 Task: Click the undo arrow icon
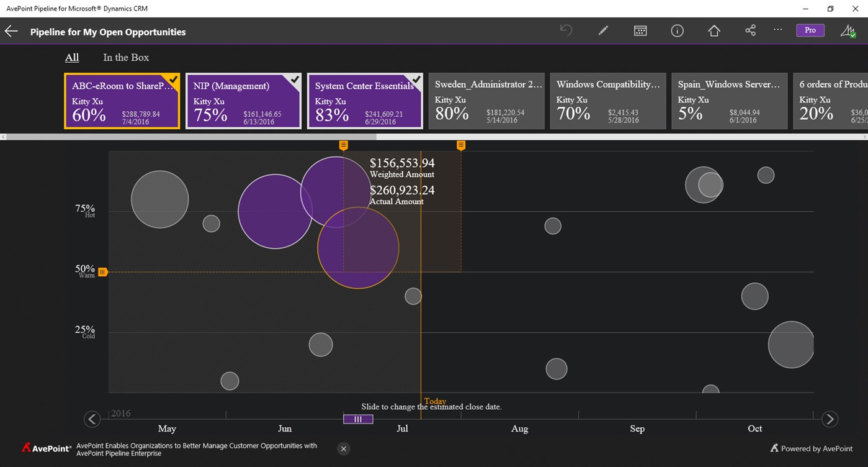pos(566,30)
